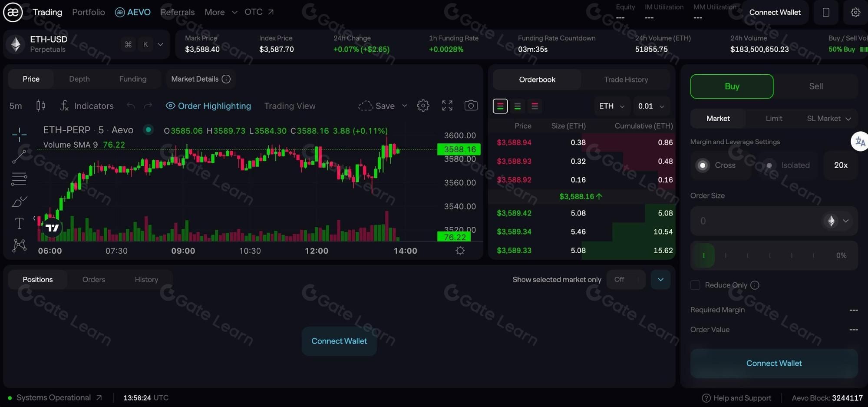Viewport: 868px width, 407px height.
Task: Open mobile device icon in header
Action: [826, 12]
